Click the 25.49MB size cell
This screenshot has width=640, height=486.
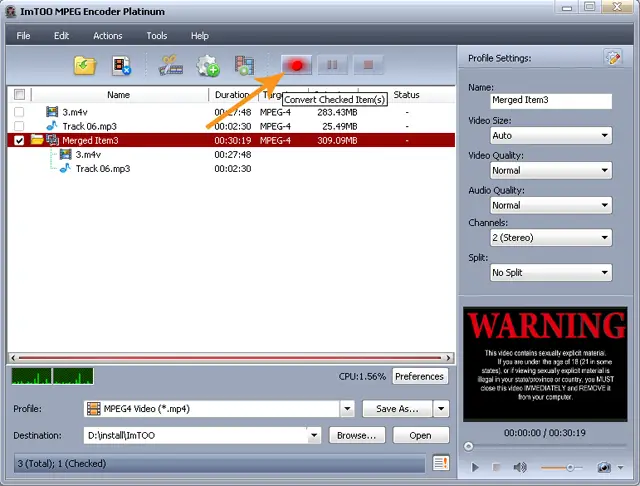coord(340,126)
